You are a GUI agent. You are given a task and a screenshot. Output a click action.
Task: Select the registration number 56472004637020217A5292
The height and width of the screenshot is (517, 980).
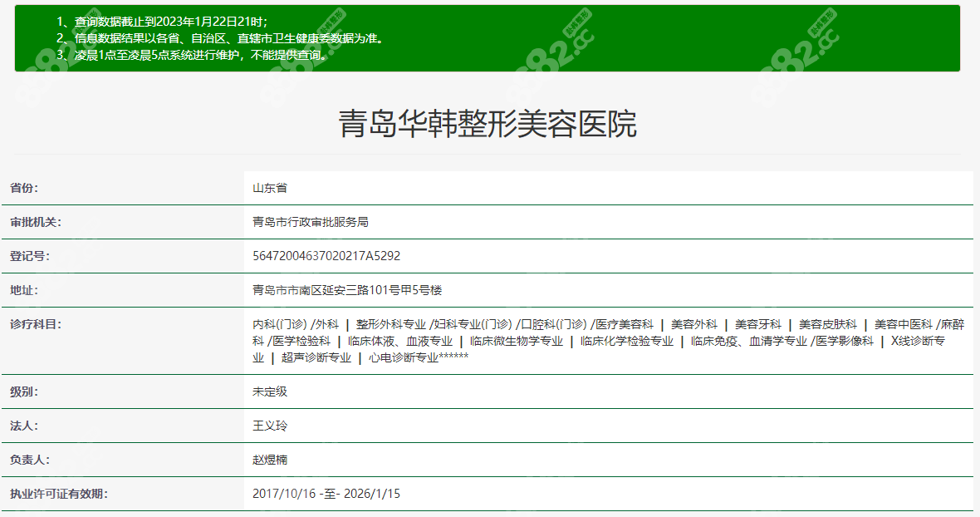coord(326,256)
